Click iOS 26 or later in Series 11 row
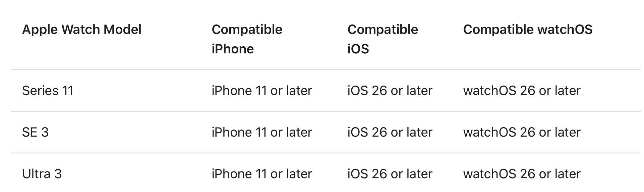Viewport: 644px width, 192px height. click(390, 91)
